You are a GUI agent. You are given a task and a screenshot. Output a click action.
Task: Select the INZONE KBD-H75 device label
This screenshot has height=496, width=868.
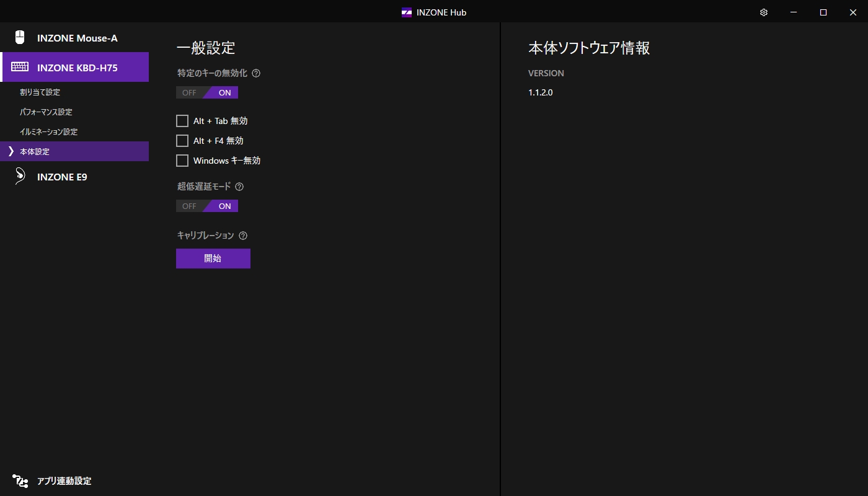[77, 68]
